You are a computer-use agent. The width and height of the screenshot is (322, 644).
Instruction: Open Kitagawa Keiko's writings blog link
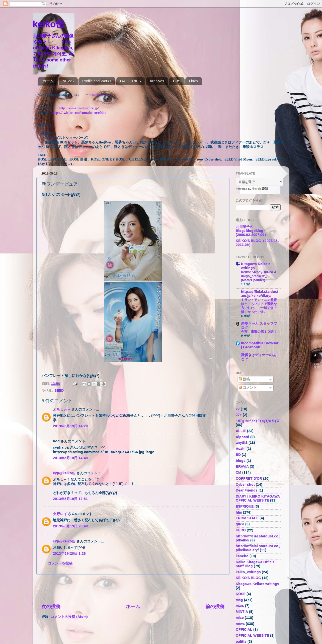256,266
